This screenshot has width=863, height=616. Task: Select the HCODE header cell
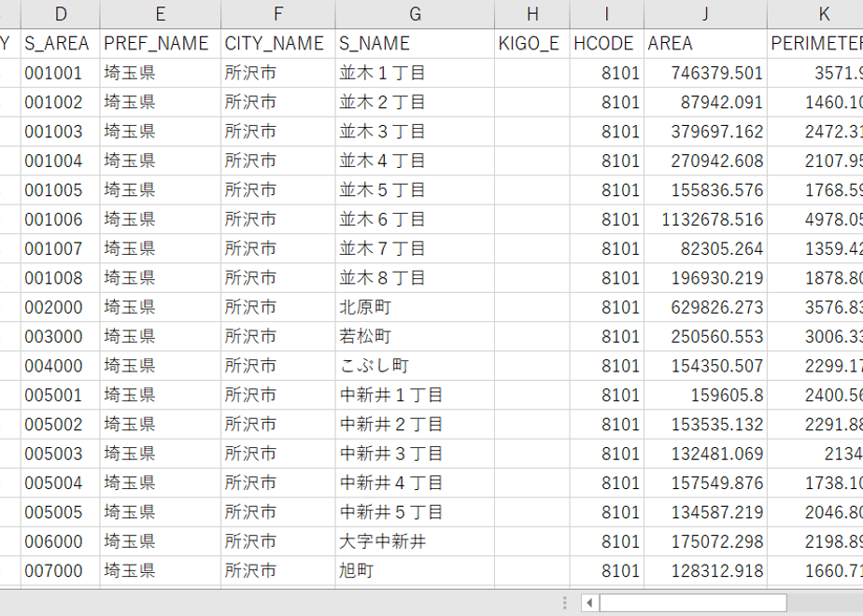click(x=606, y=44)
